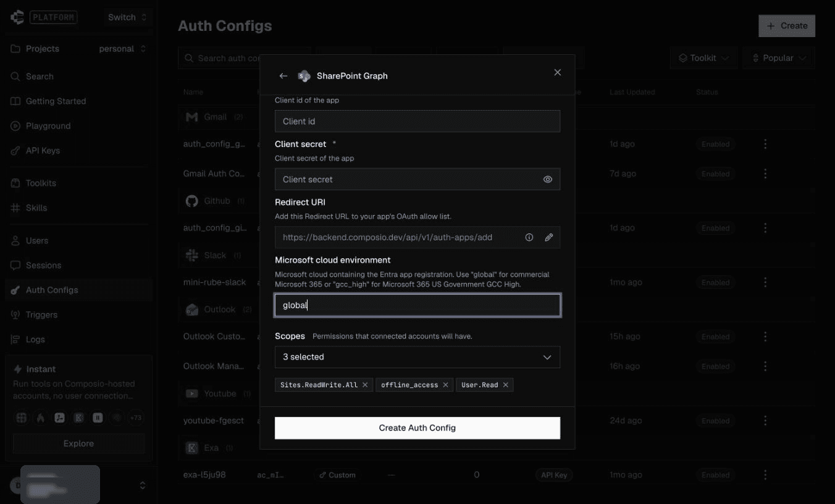Open actions menu for Outlook Custo row
Viewport: 835px width, 504px height.
[765, 337]
